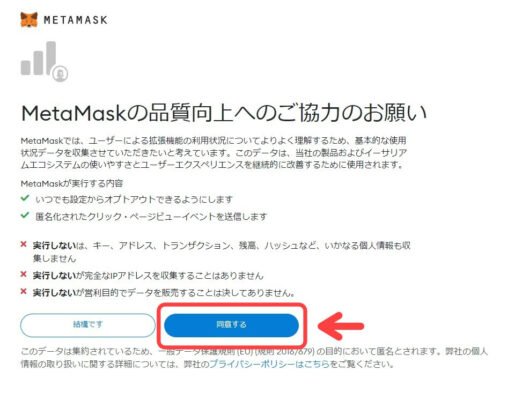Click the 匿名化されたクリック・ページビュー text line
The width and height of the screenshot is (522, 400).
click(x=151, y=217)
